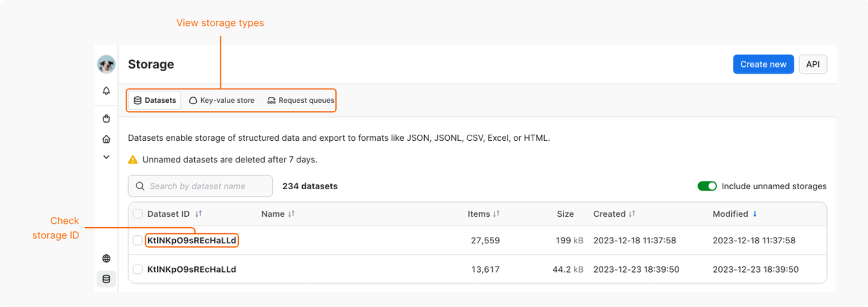This screenshot has height=307, width=868.
Task: Sort by Dataset ID column arrows
Action: click(x=199, y=214)
